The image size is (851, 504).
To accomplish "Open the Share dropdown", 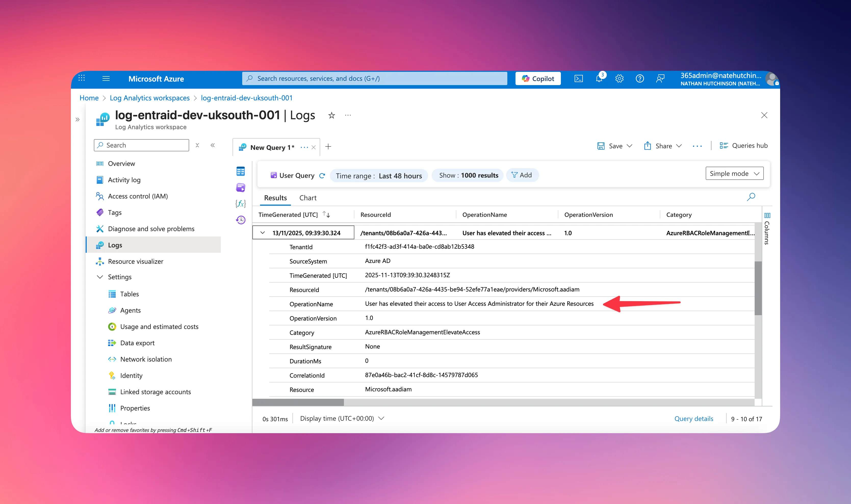I will pyautogui.click(x=663, y=146).
